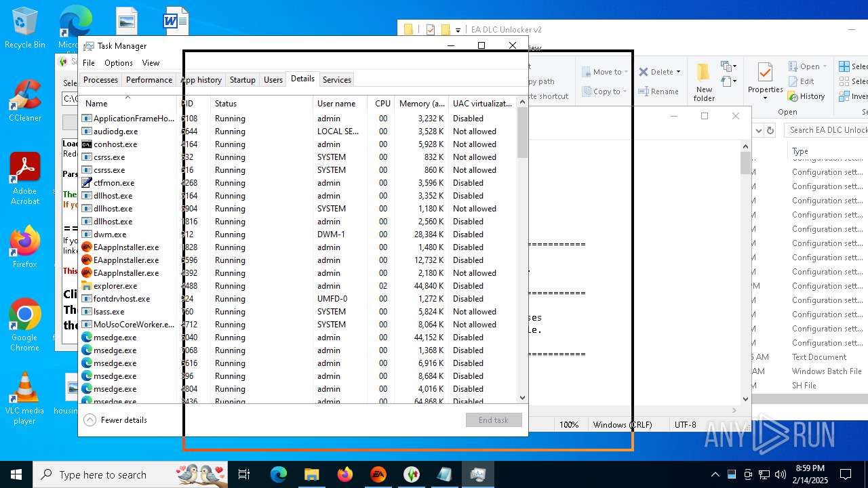
Task: Click the taskbar clock showing 8:59 PM
Action: (810, 474)
